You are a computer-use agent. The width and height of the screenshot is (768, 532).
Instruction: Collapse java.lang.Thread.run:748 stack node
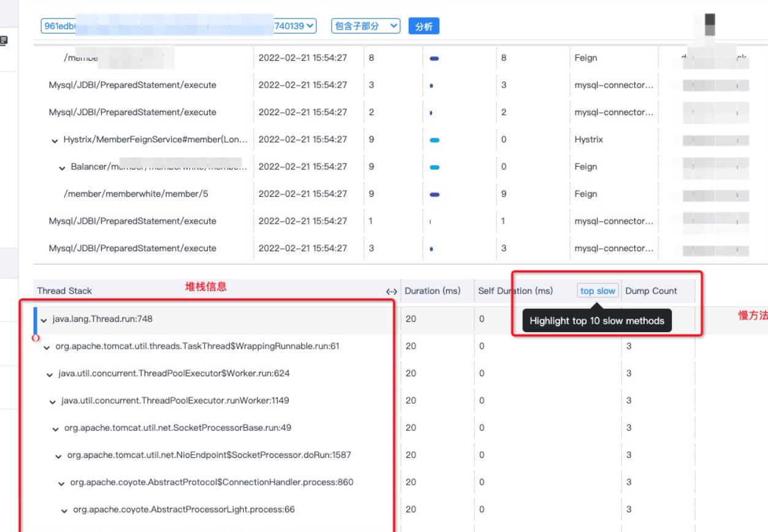tap(44, 320)
